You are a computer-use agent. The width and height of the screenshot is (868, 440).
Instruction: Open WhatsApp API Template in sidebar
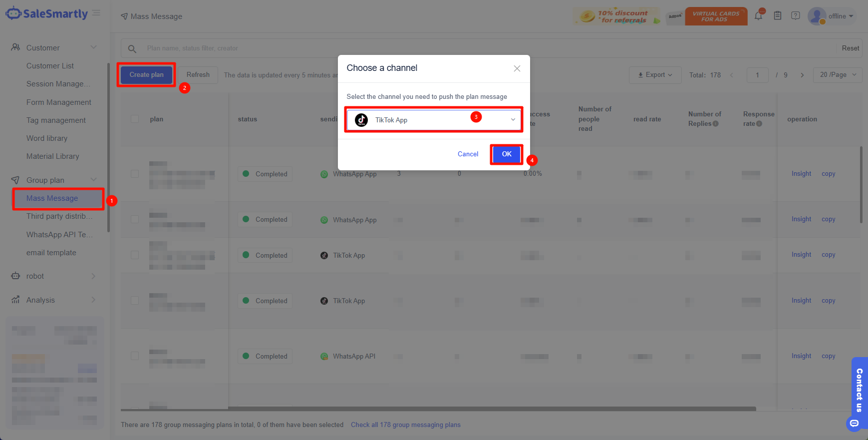pyautogui.click(x=59, y=235)
